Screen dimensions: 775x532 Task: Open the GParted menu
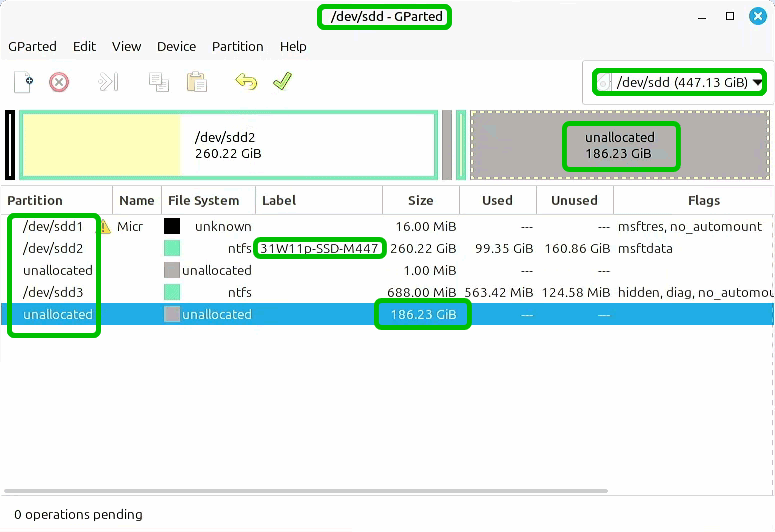32,47
